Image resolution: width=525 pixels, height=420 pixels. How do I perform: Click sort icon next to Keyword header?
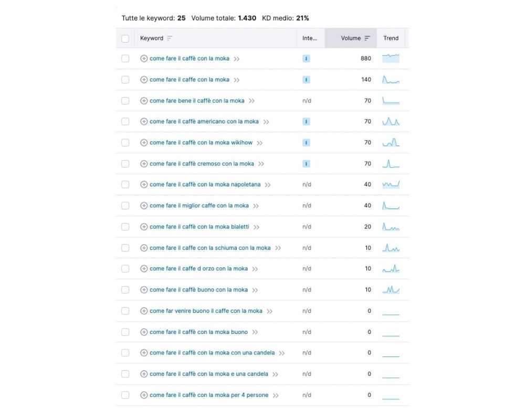pos(170,38)
